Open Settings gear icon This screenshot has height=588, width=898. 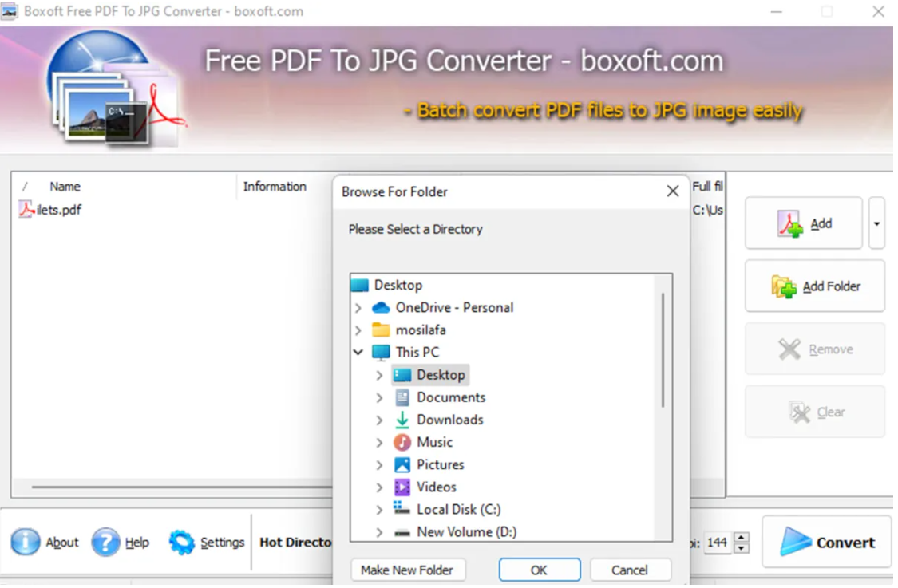(182, 544)
